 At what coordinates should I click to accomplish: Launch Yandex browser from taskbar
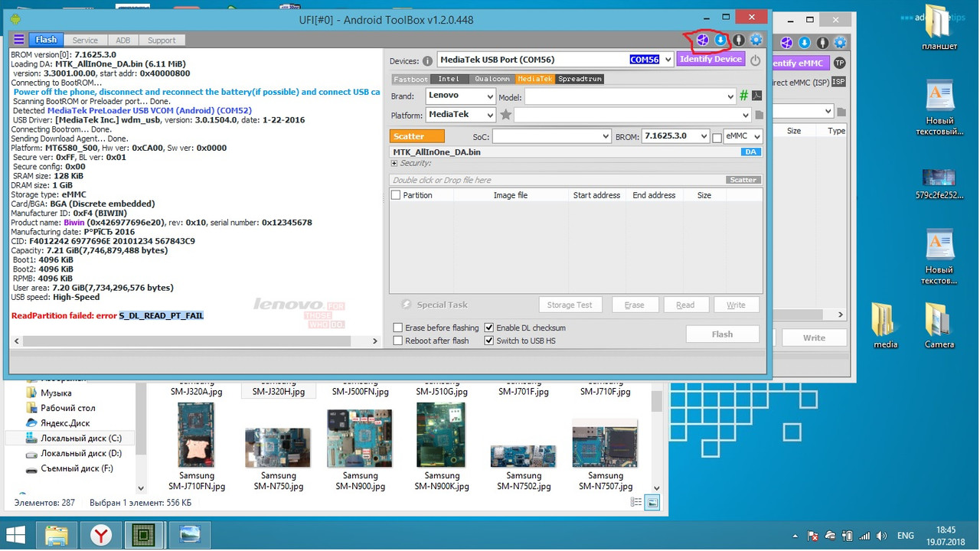tap(100, 533)
